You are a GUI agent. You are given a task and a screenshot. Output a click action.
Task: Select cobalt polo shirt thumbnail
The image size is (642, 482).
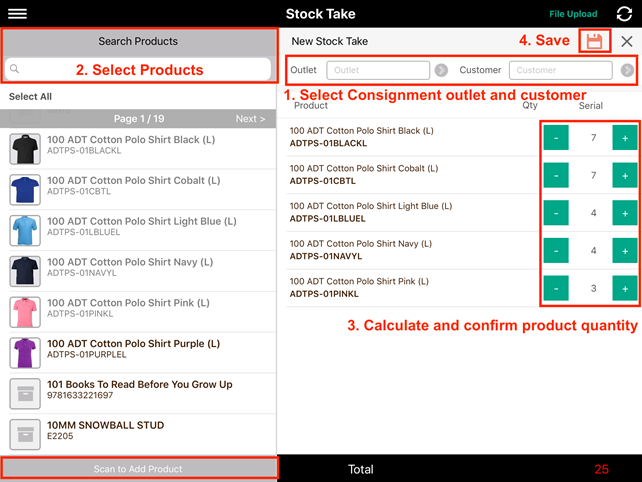(x=25, y=190)
